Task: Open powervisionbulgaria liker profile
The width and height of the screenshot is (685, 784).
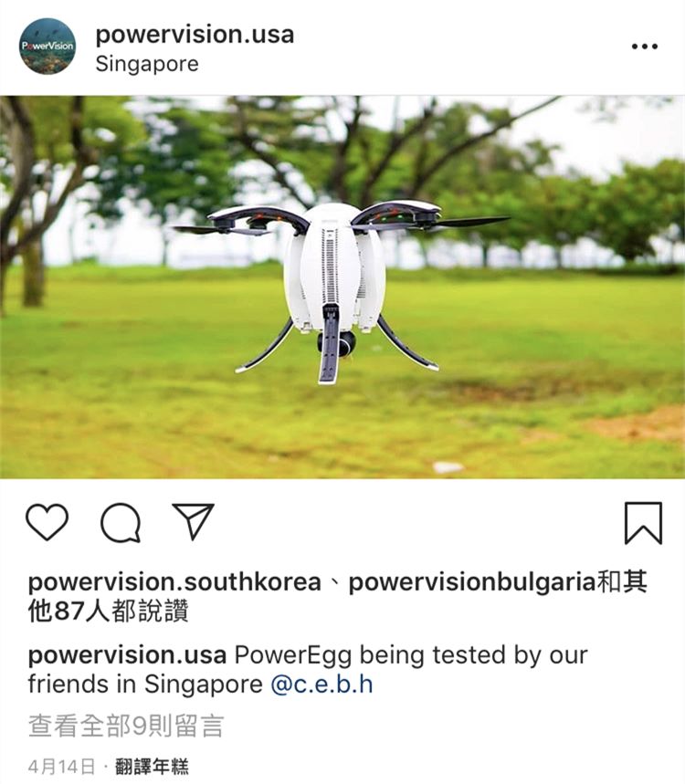Action: point(471,582)
